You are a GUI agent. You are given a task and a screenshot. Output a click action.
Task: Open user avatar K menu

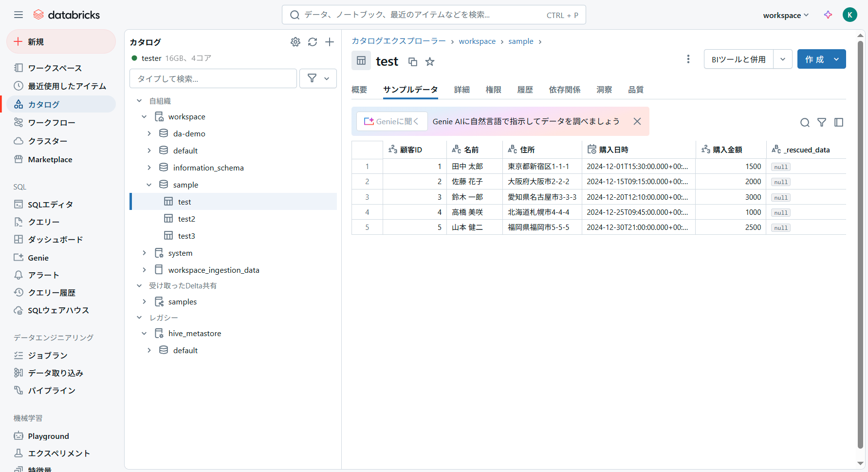point(850,15)
